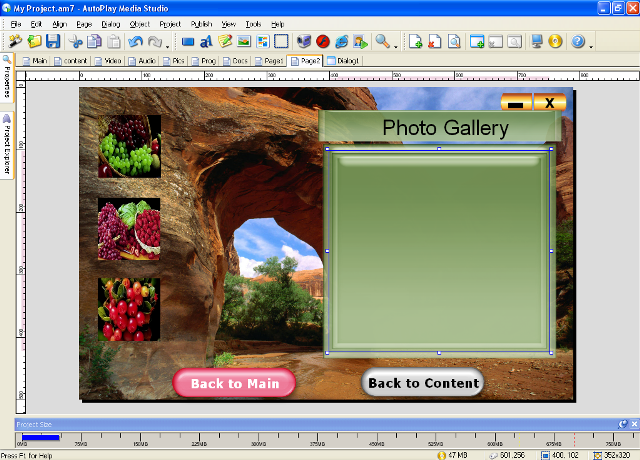The width and height of the screenshot is (640, 460).
Task: Switch to the Video page tab
Action: 108,61
